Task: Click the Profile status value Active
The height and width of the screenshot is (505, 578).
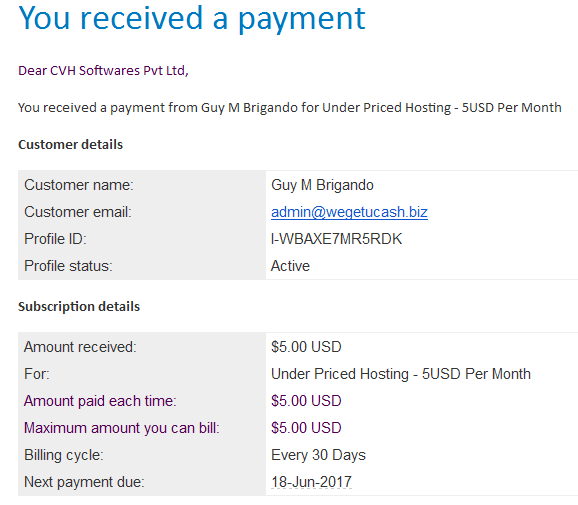Action: [290, 266]
